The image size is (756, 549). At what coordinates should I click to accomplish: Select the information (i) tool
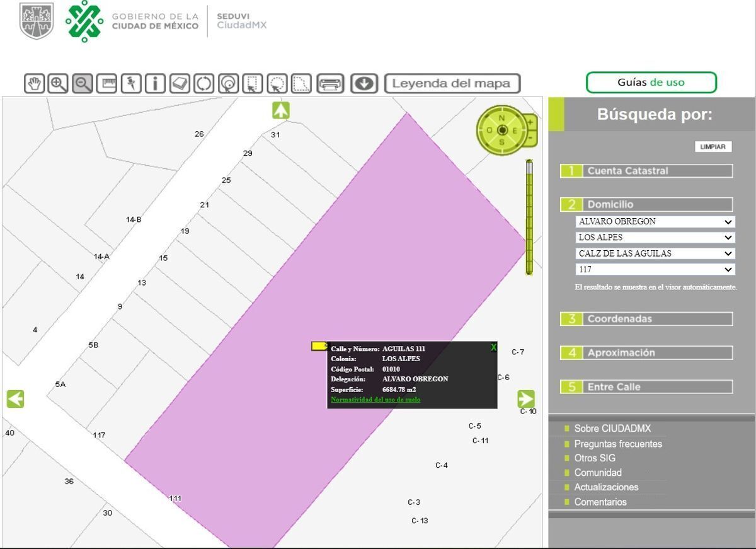click(x=155, y=83)
